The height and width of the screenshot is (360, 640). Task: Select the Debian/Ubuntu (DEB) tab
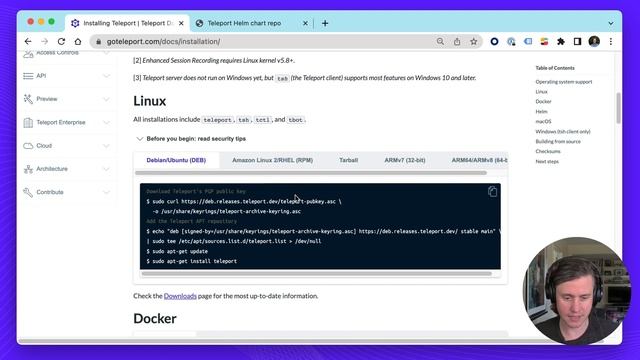point(176,160)
